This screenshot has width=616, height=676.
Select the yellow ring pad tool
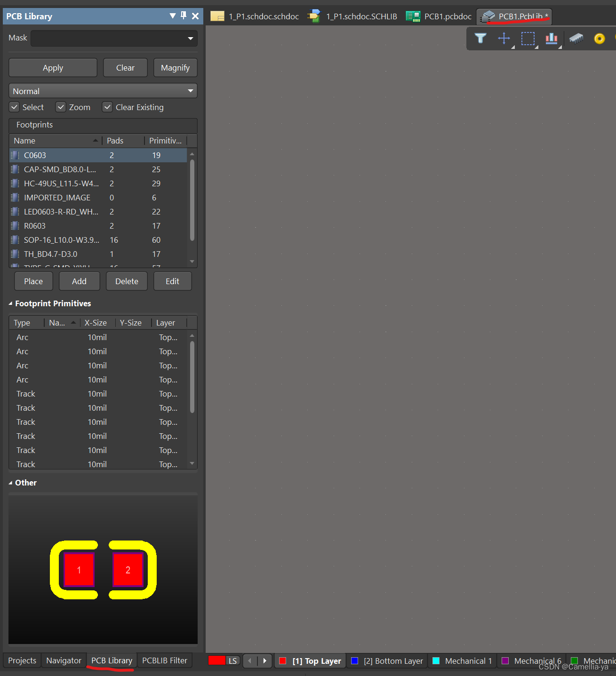coord(600,39)
